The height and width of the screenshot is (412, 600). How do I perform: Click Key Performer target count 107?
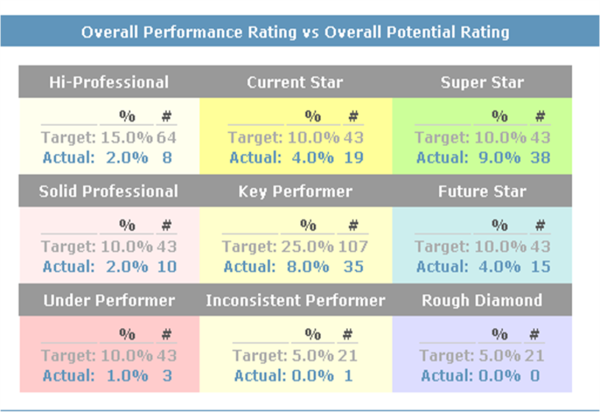click(x=356, y=246)
